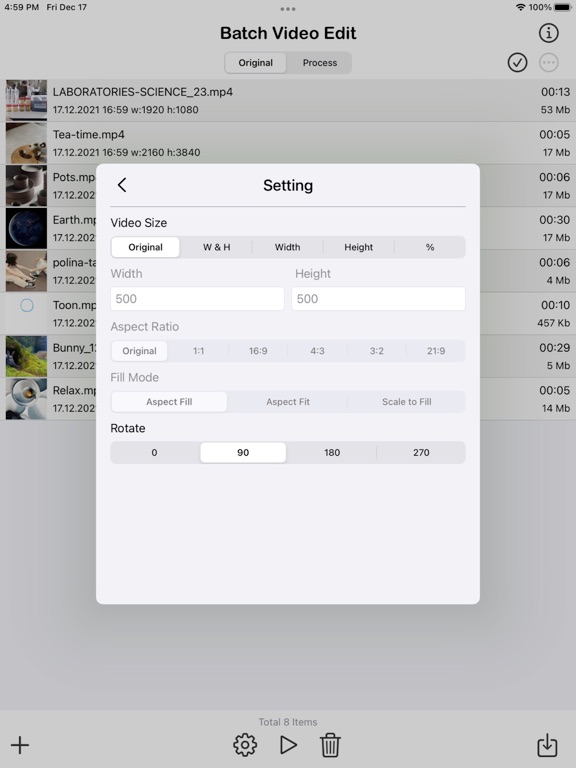Focus the Height input field
Screen dimensions: 576x768
click(378, 299)
